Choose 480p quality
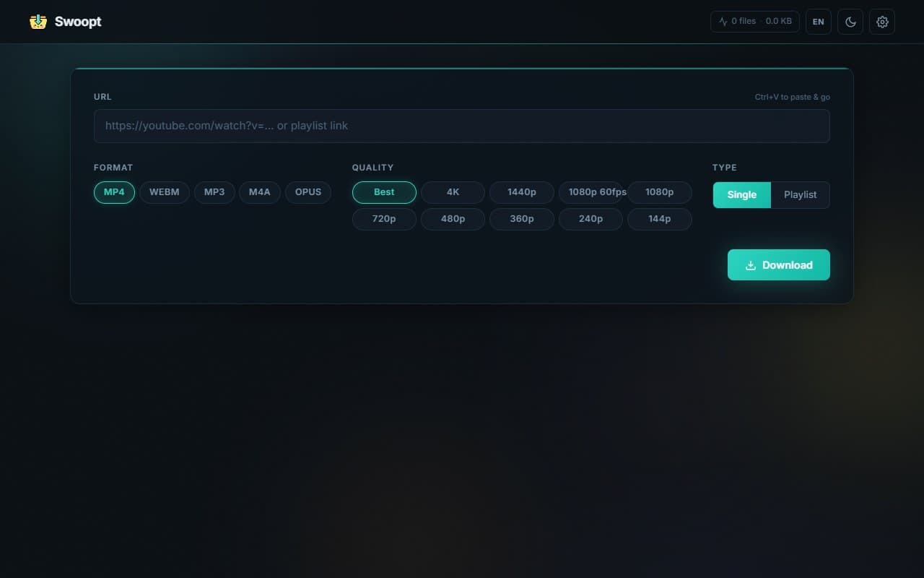Viewport: 924px width, 578px height. pos(453,219)
